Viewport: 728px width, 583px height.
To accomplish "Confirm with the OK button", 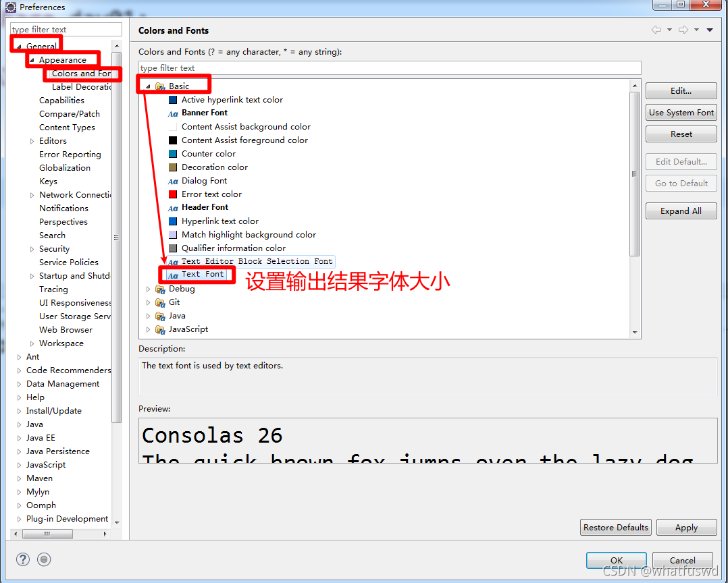I will point(617,560).
